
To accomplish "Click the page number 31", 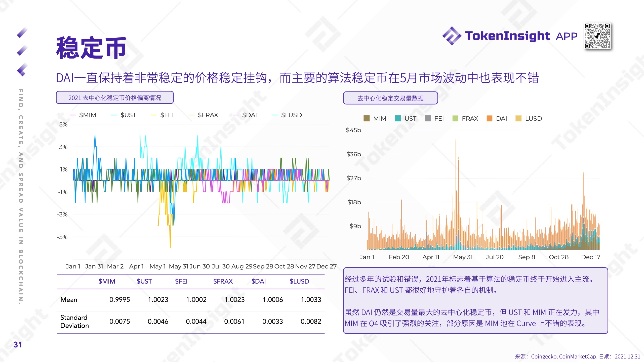I will point(18,345).
